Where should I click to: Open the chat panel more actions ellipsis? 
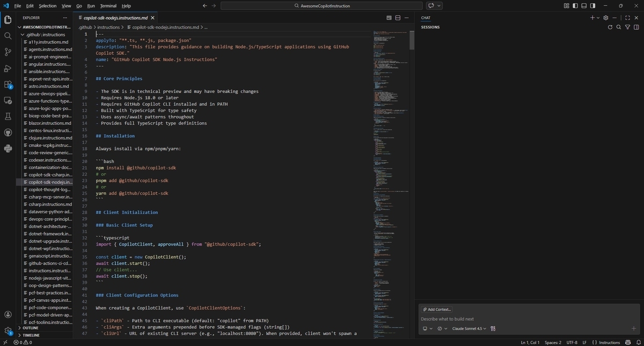tap(615, 18)
